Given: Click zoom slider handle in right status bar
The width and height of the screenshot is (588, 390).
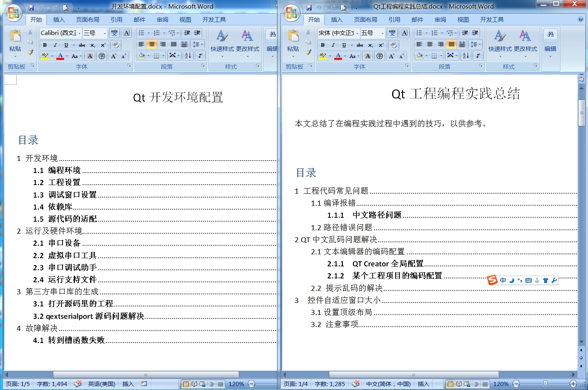Looking at the screenshot, I should (545, 384).
